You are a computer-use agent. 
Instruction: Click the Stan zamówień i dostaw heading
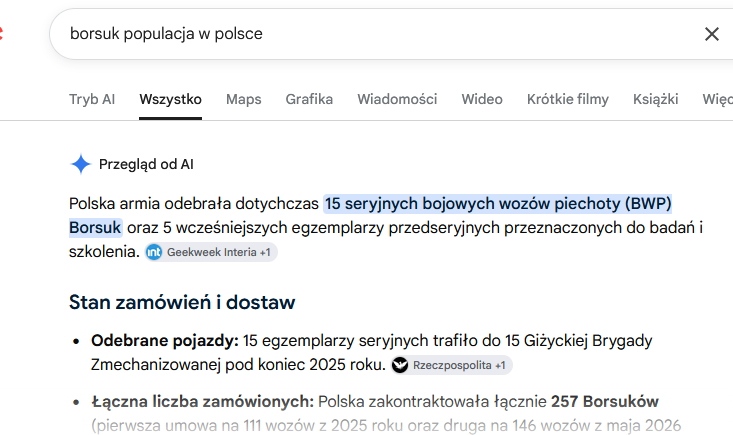(182, 302)
